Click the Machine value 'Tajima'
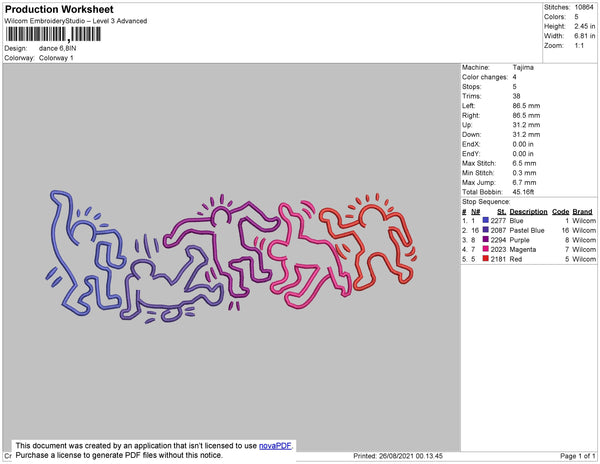 pyautogui.click(x=523, y=67)
